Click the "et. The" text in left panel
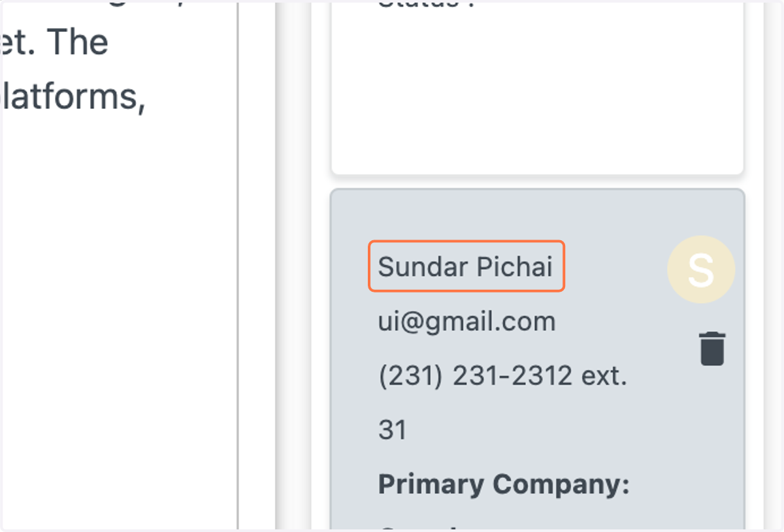 tap(55, 42)
